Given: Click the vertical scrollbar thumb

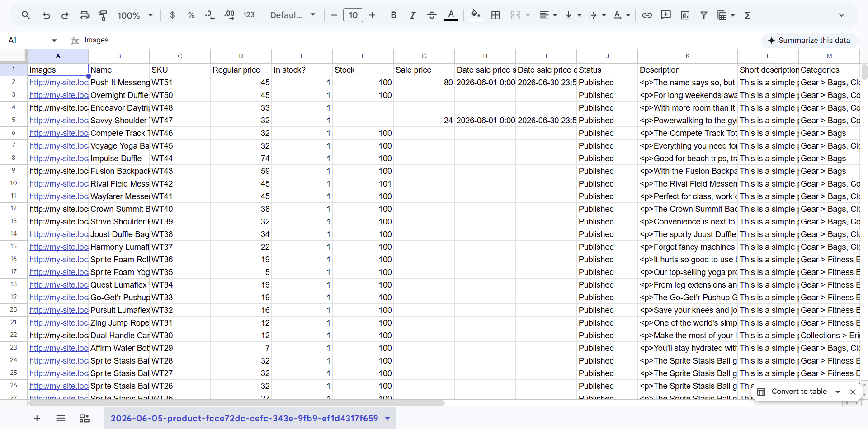Looking at the screenshot, I should click(864, 72).
